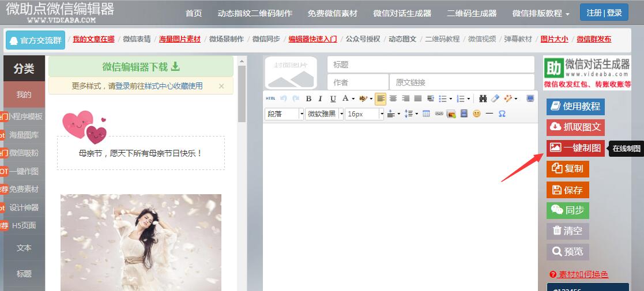Click the 清空 trash button
This screenshot has height=291, width=644.
pyautogui.click(x=567, y=231)
